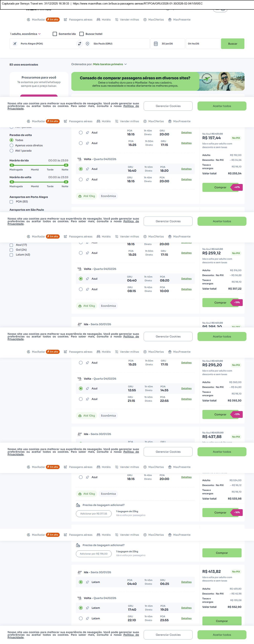Viewport: 254px width, 644px height.
Task: Check the Buscar hotel option
Action: point(82,34)
